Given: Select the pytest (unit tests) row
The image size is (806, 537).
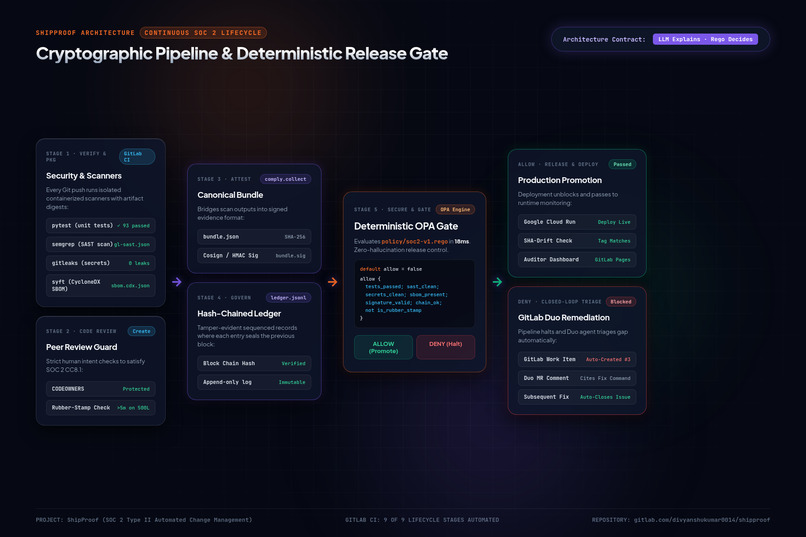Looking at the screenshot, I should click(x=101, y=226).
